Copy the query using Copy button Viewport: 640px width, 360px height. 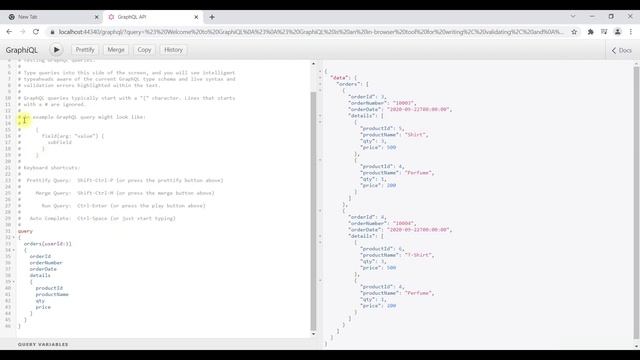click(x=144, y=50)
